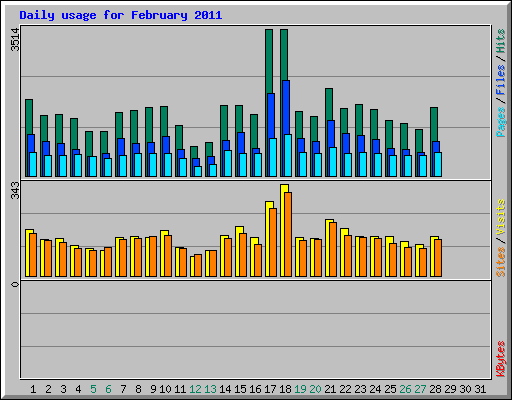Click the tall green Hits bar for day 17
The width and height of the screenshot is (512, 400).
(x=269, y=62)
